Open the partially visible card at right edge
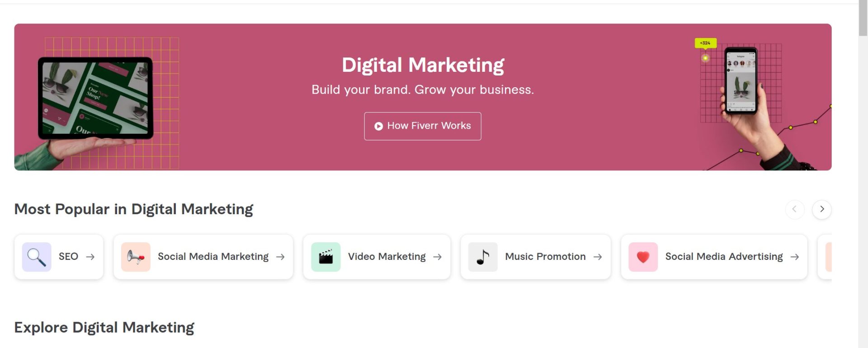 [x=825, y=257]
